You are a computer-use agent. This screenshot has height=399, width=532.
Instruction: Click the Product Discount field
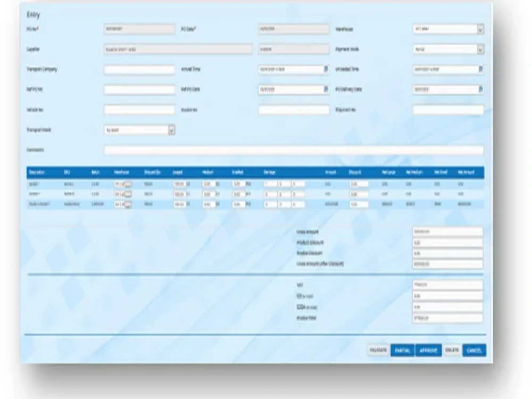coord(448,243)
